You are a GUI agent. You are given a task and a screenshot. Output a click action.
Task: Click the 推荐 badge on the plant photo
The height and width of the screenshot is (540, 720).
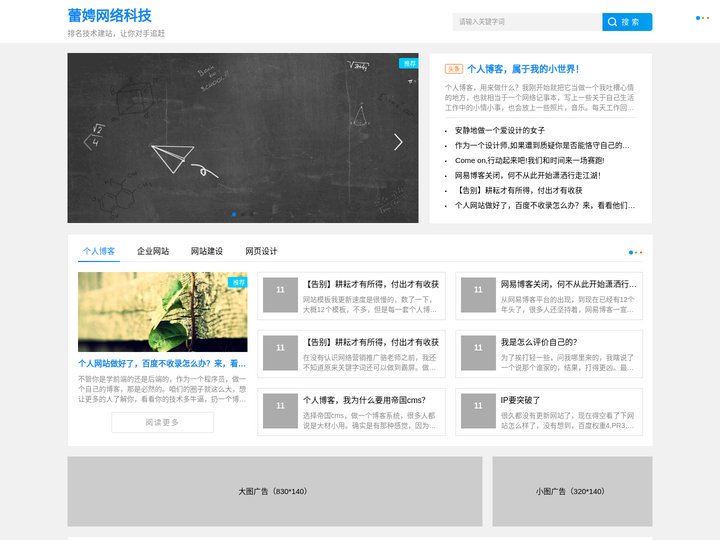[x=238, y=282]
